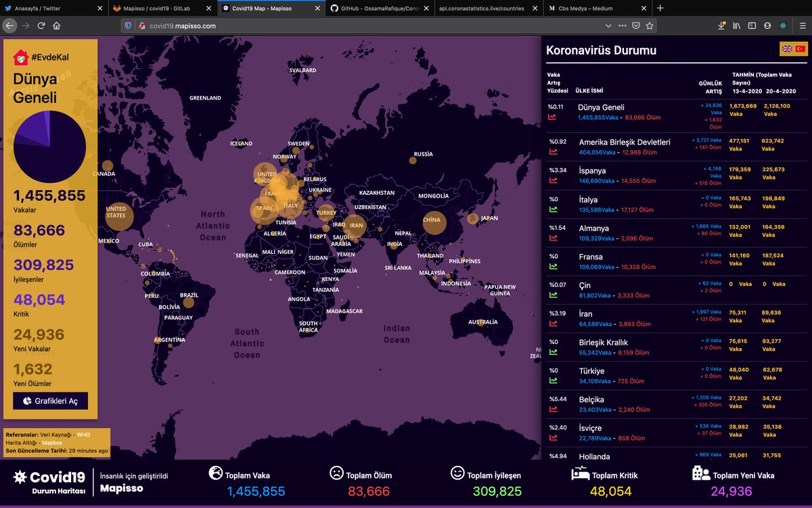The image size is (812, 508).
Task: Select the Belçika country name
Action: click(591, 400)
